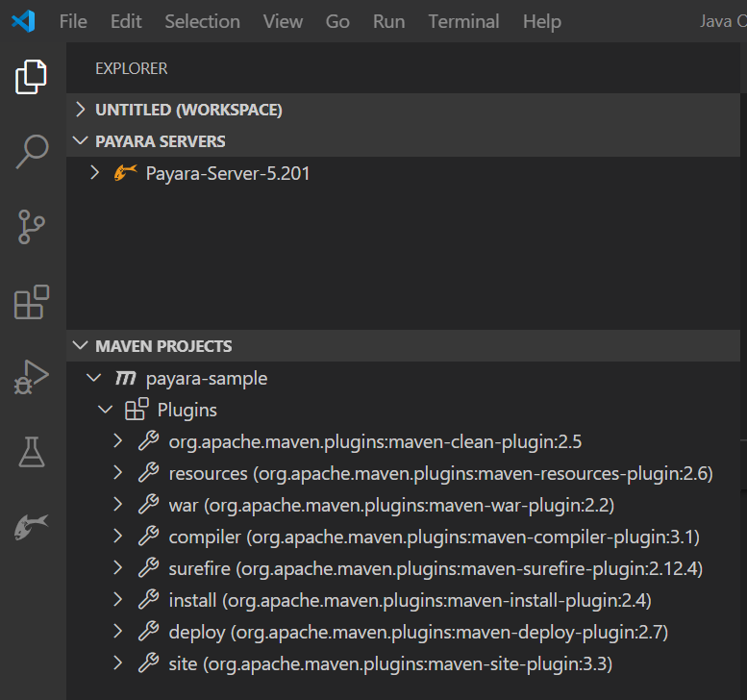
Task: Select the maven-compiler-plugin:3.1 item
Action: 434,537
